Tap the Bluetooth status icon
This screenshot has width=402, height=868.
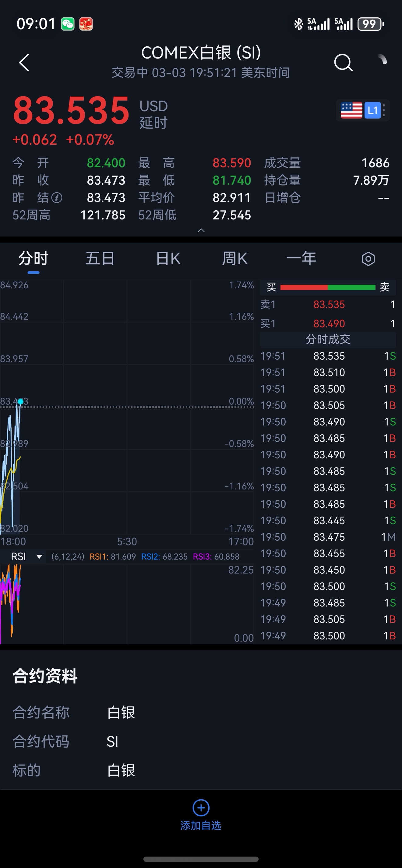(x=299, y=24)
